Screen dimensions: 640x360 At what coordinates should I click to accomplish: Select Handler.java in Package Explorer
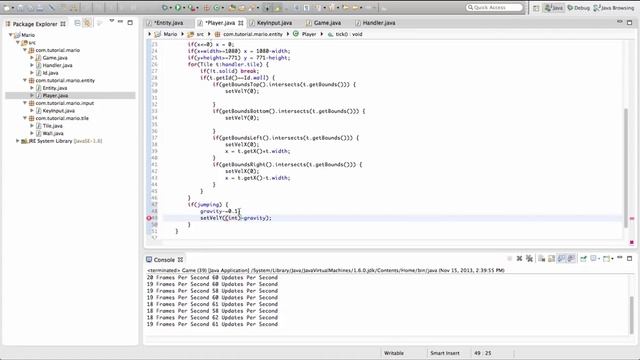point(57,65)
